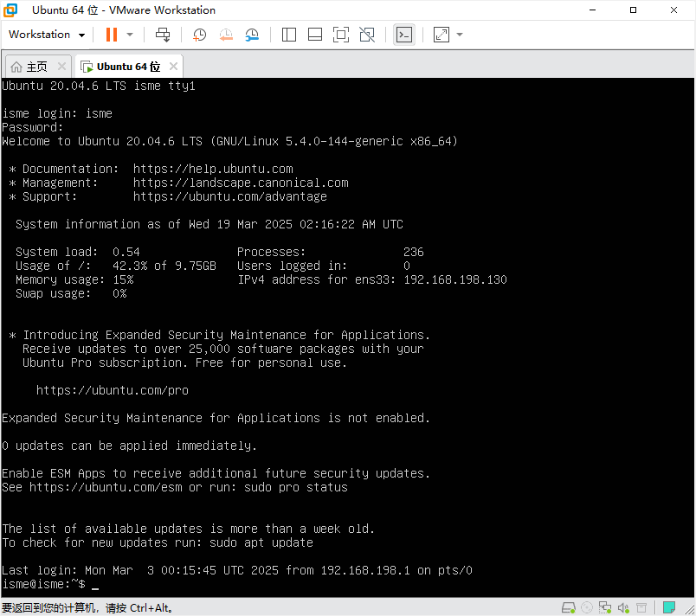Click the hard disk status icon
The height and width of the screenshot is (616, 696).
coord(569,607)
